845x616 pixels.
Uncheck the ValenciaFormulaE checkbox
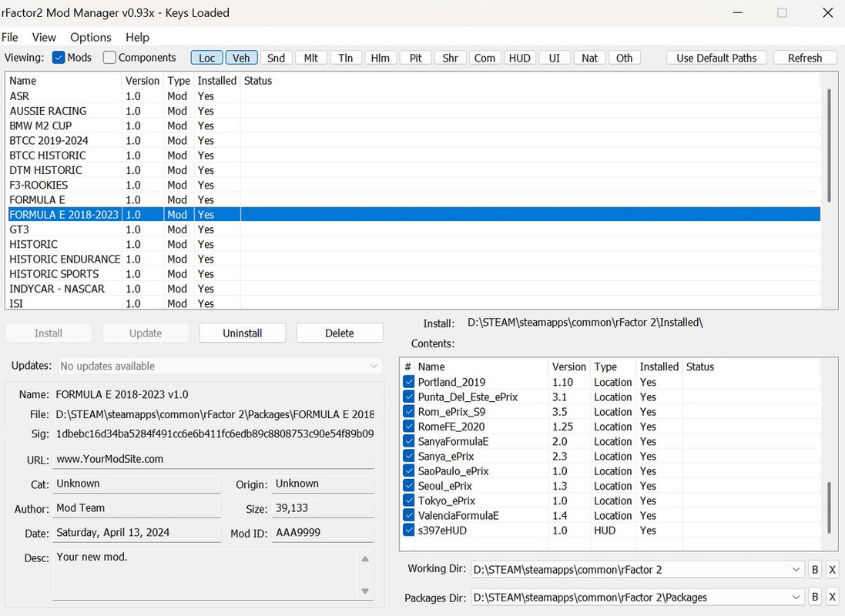pyautogui.click(x=408, y=516)
